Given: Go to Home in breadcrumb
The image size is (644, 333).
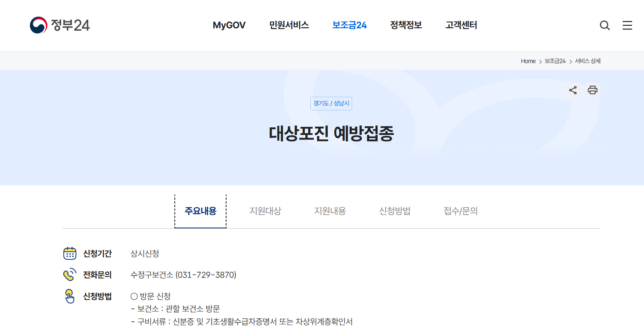Looking at the screenshot, I should click(x=528, y=61).
